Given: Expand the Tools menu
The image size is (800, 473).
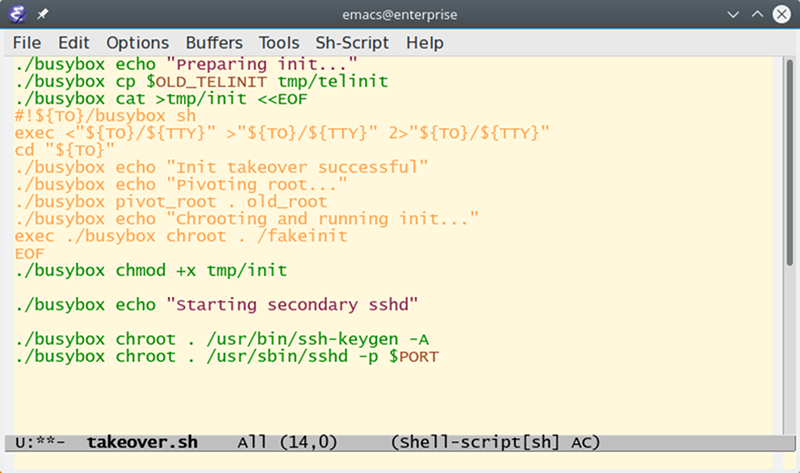Looking at the screenshot, I should click(x=279, y=43).
